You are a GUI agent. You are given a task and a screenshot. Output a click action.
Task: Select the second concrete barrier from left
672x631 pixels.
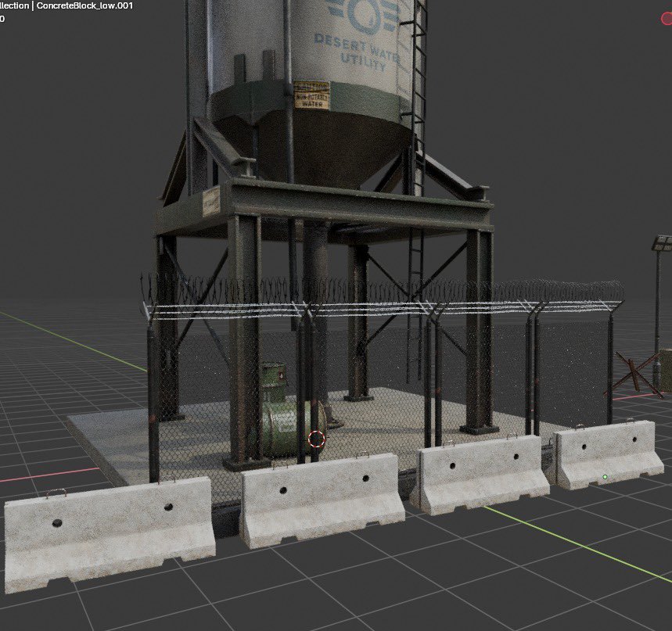pos(322,500)
